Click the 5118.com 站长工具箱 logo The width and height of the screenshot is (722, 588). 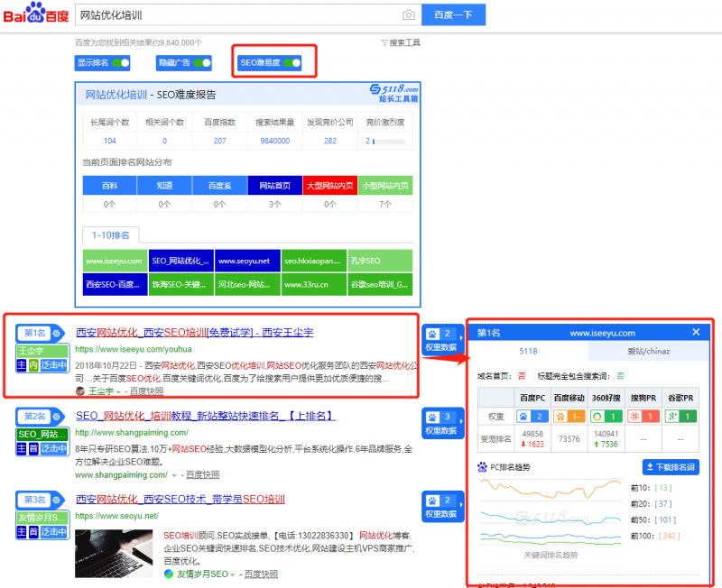[x=394, y=93]
